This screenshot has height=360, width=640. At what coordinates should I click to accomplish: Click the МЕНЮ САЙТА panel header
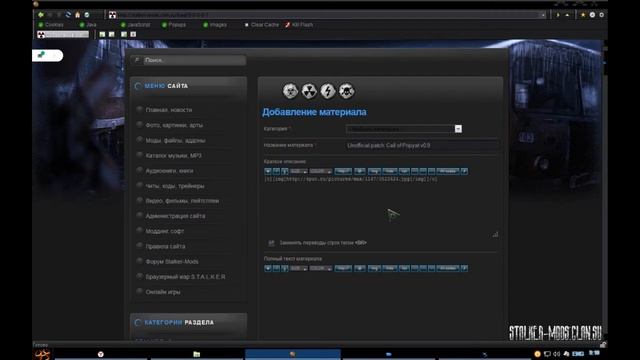(x=189, y=86)
